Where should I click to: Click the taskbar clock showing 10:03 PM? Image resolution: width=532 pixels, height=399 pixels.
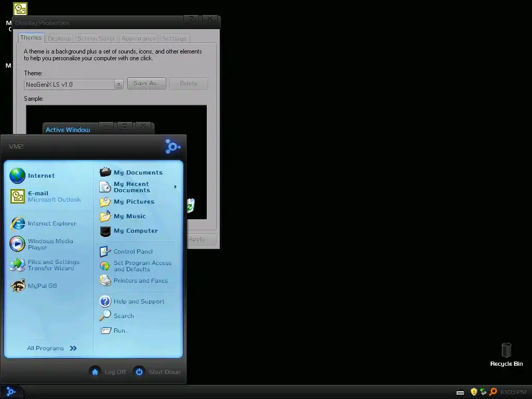click(513, 392)
